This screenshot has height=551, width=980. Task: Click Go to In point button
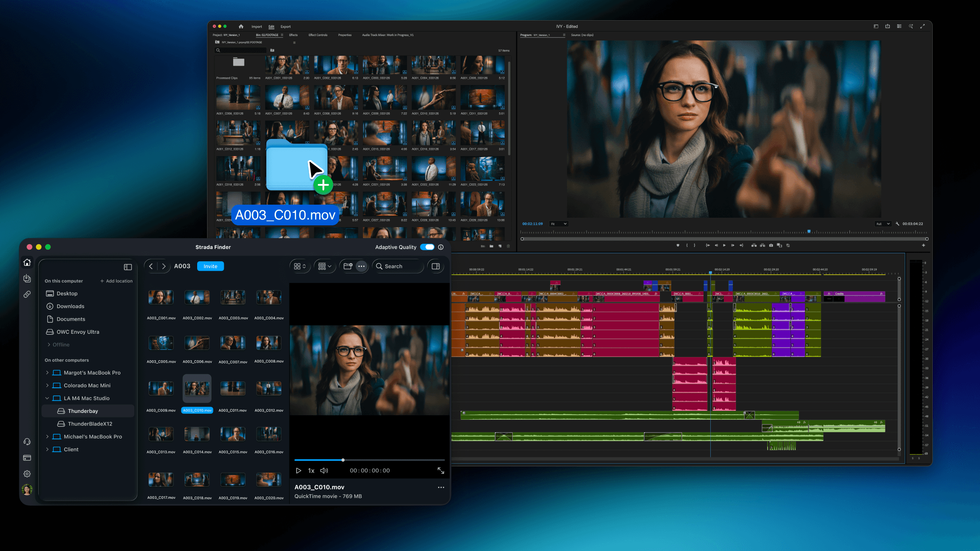(x=708, y=246)
